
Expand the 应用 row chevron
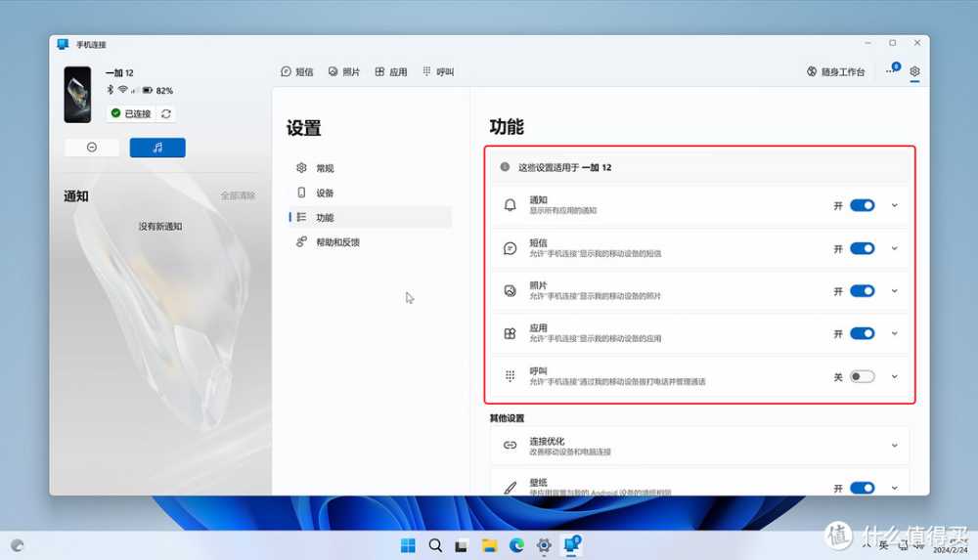(895, 333)
